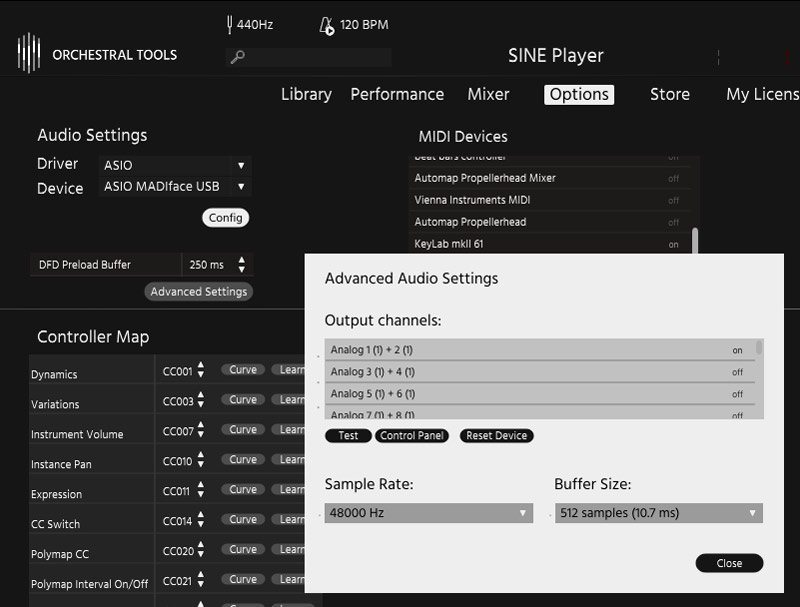Click the metronome tempo icon
The width and height of the screenshot is (800, 607).
click(x=326, y=25)
